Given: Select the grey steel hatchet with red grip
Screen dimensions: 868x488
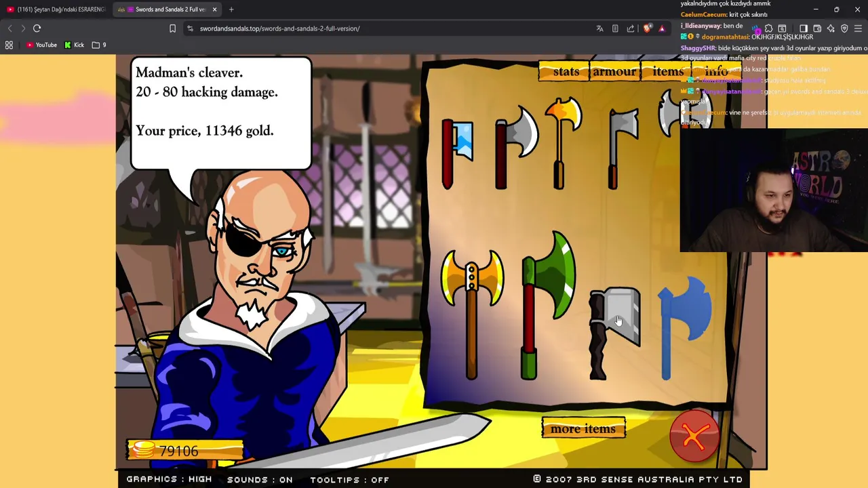Looking at the screenshot, I should 622,148.
